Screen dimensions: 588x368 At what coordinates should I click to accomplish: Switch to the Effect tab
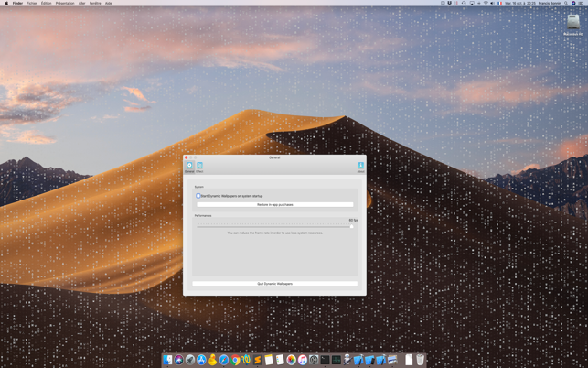199,167
